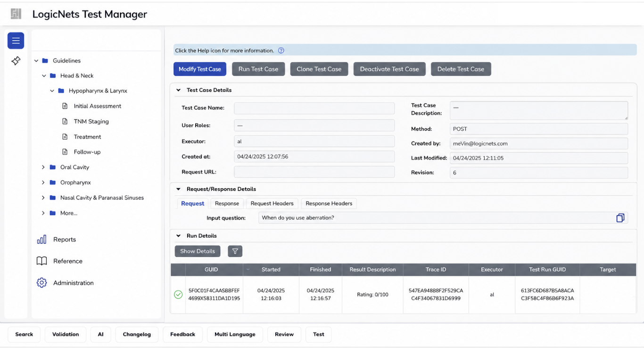This screenshot has width=644, height=348.
Task: Click the Hypopharynx & Larynx folder icon
Action: tap(61, 91)
